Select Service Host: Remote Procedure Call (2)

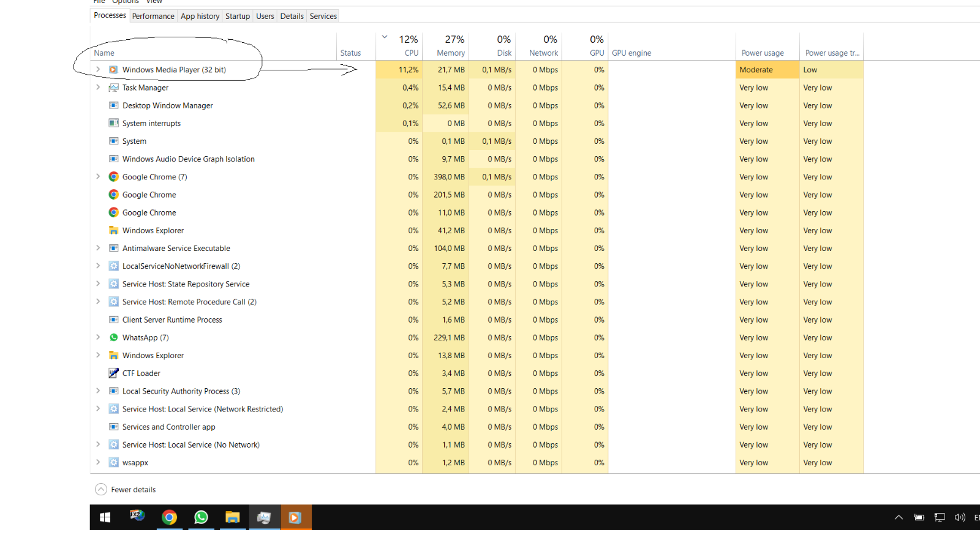[x=477, y=302]
